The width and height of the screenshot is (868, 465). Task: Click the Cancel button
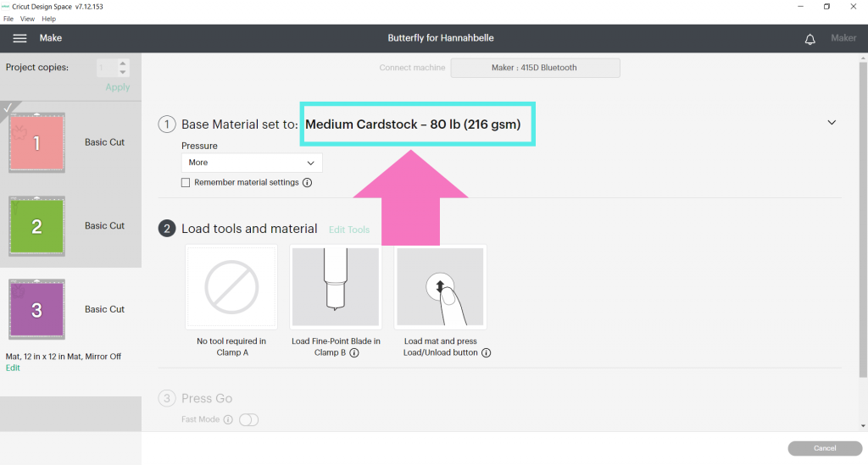[825, 448]
